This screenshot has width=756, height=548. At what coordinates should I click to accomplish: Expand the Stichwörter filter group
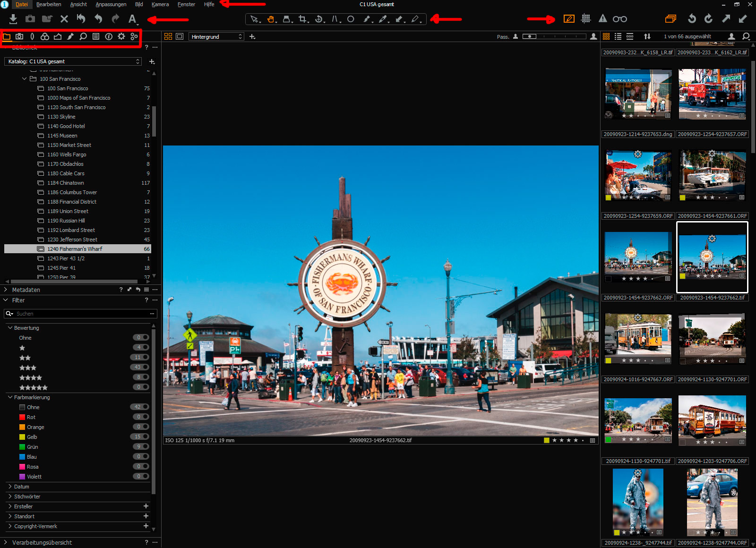click(10, 497)
